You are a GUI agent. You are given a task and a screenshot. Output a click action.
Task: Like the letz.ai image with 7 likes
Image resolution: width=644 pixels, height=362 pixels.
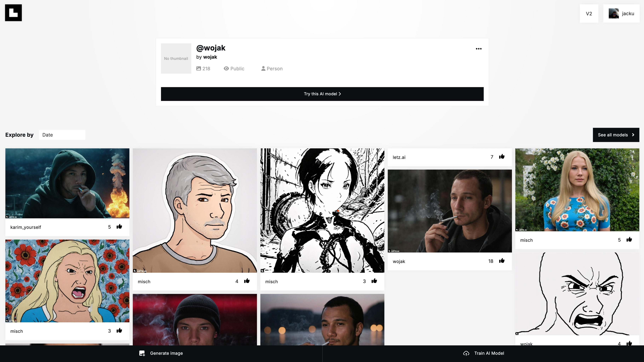[502, 157]
